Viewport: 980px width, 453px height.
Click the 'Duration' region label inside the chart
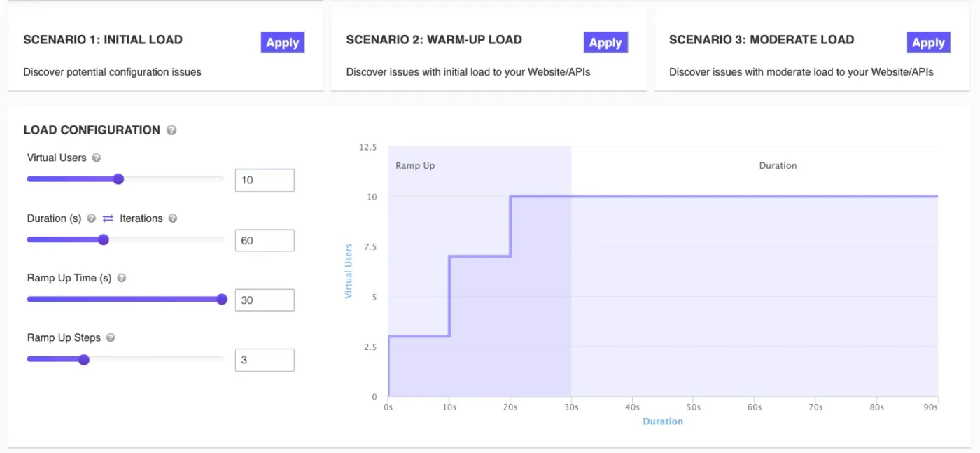click(778, 166)
